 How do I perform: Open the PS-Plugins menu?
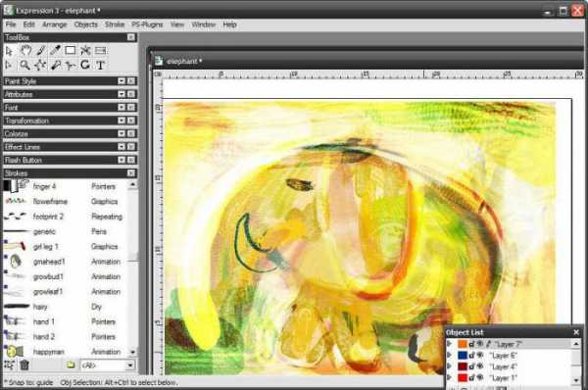tap(147, 24)
